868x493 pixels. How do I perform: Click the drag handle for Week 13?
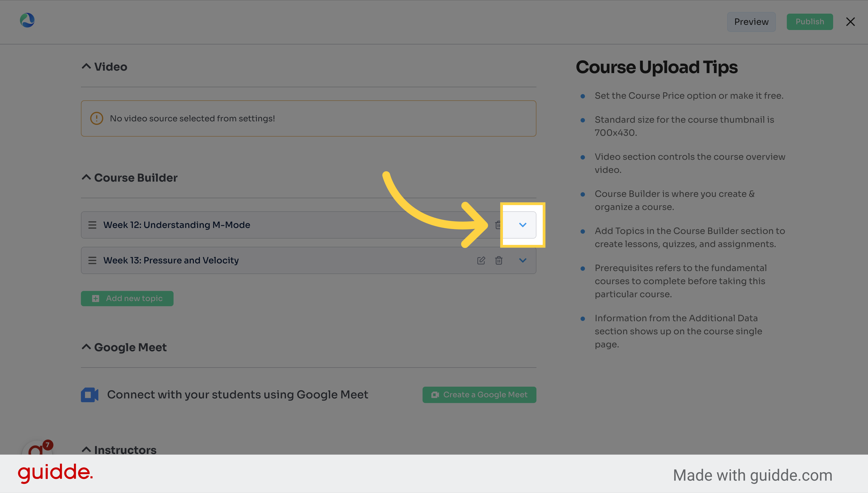click(92, 260)
